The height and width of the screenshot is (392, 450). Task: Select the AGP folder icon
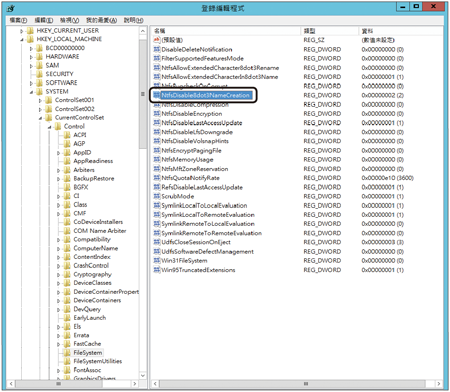point(67,144)
